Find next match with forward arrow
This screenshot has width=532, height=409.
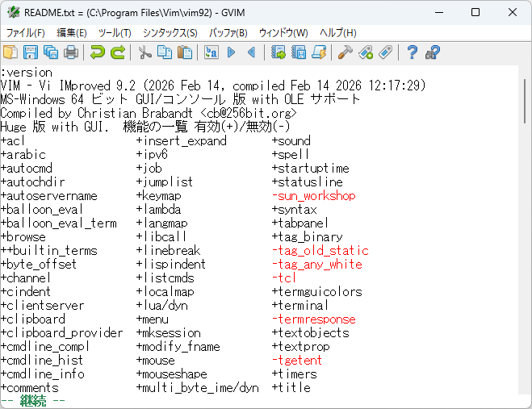pyautogui.click(x=232, y=52)
